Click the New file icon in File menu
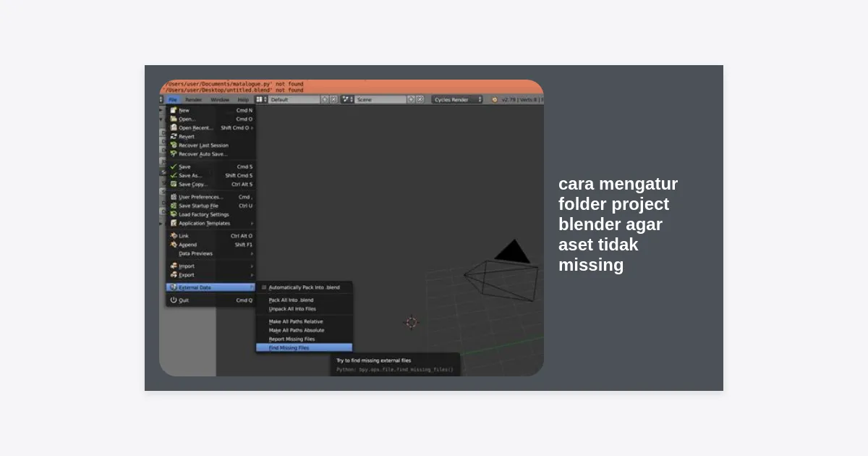Image resolution: width=868 pixels, height=456 pixels. coord(174,111)
